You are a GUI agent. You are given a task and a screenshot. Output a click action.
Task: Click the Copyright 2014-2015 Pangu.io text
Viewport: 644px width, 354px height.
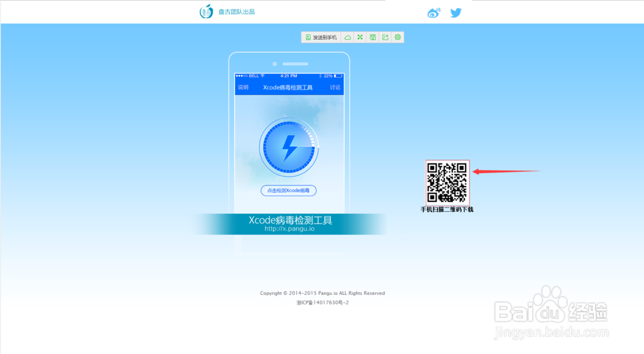click(x=323, y=293)
